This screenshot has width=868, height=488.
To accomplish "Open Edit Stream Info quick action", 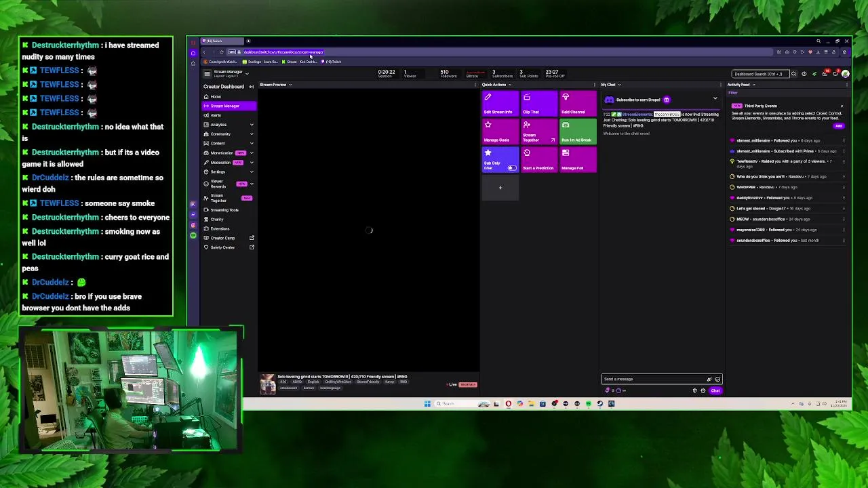I will [500, 103].
